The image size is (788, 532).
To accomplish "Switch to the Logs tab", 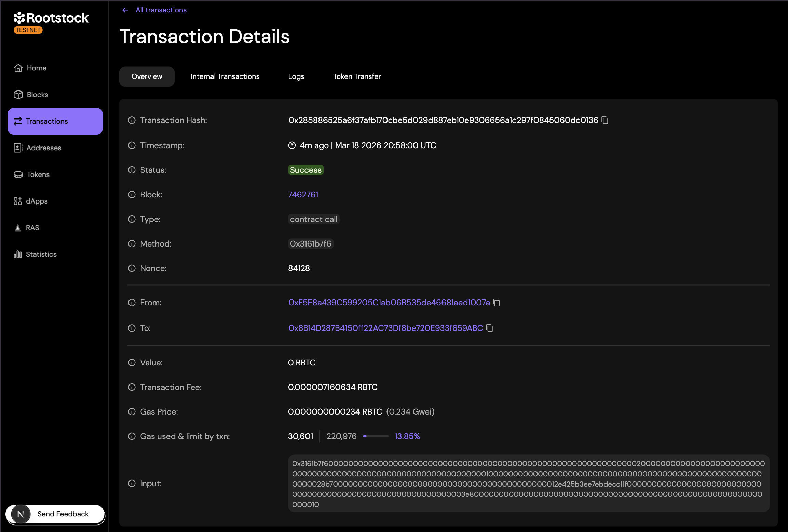I will pyautogui.click(x=296, y=76).
